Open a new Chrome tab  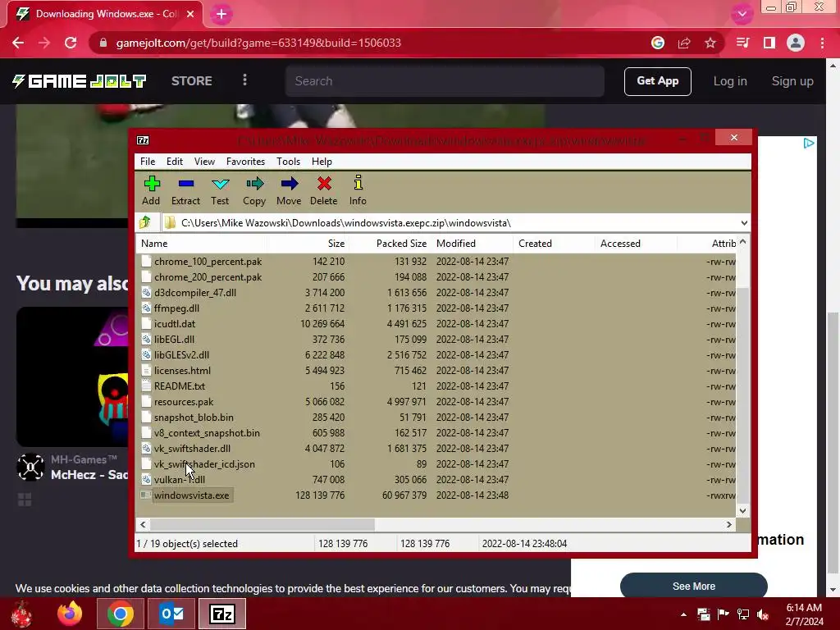click(x=221, y=15)
